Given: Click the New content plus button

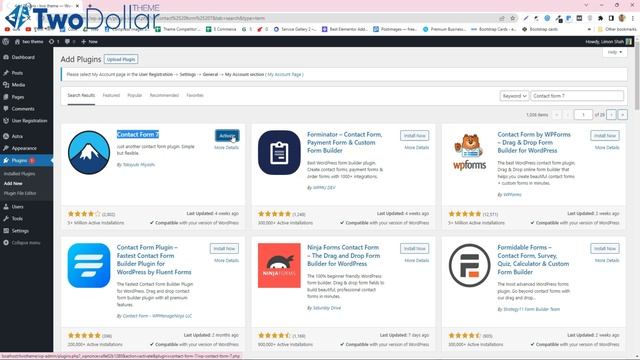Looking at the screenshot, I should (x=89, y=42).
